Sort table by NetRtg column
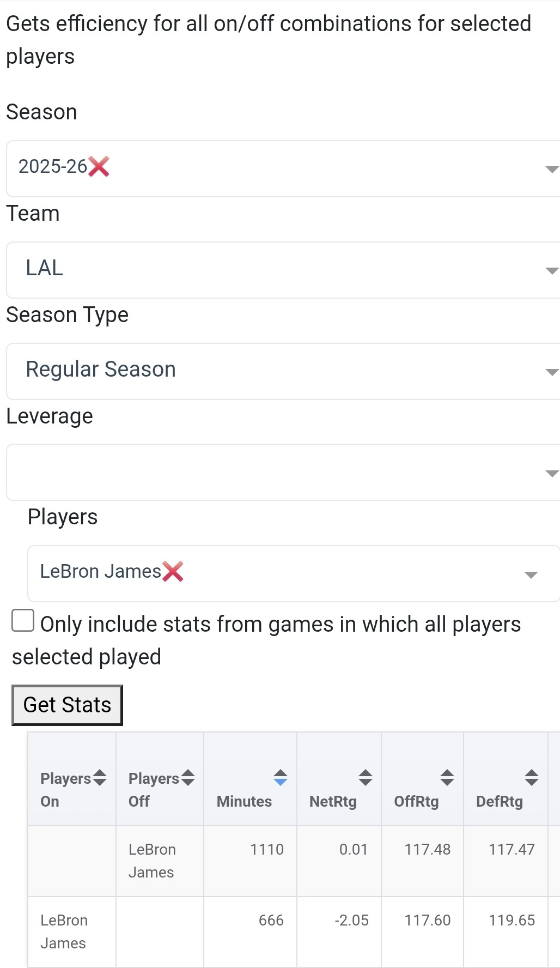This screenshot has width=560, height=968. pyautogui.click(x=366, y=778)
